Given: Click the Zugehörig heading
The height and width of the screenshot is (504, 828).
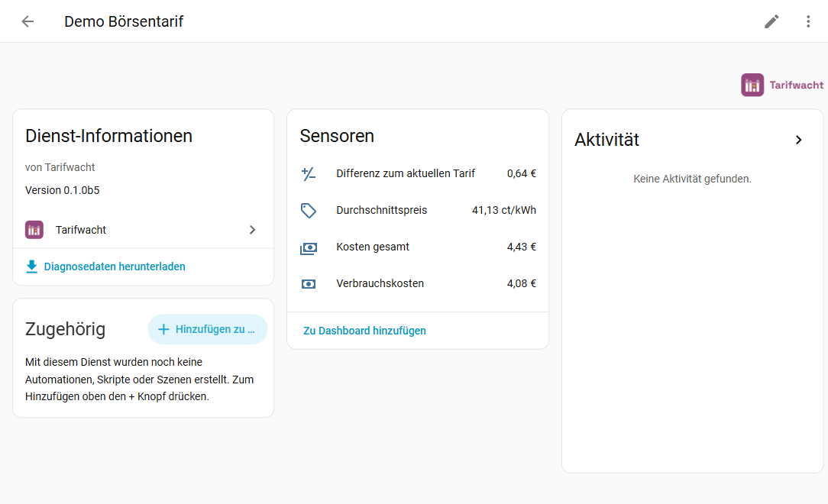Looking at the screenshot, I should [x=65, y=329].
